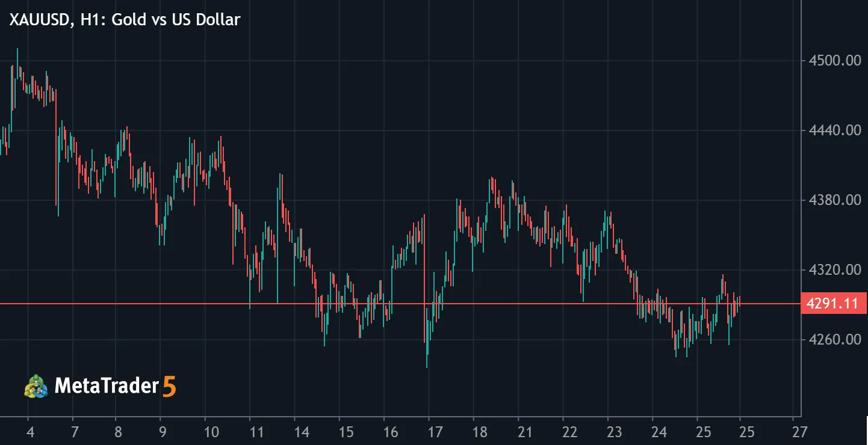This screenshot has width=868, height=445.
Task: Click date 27 on the time axis
Action: point(799,432)
